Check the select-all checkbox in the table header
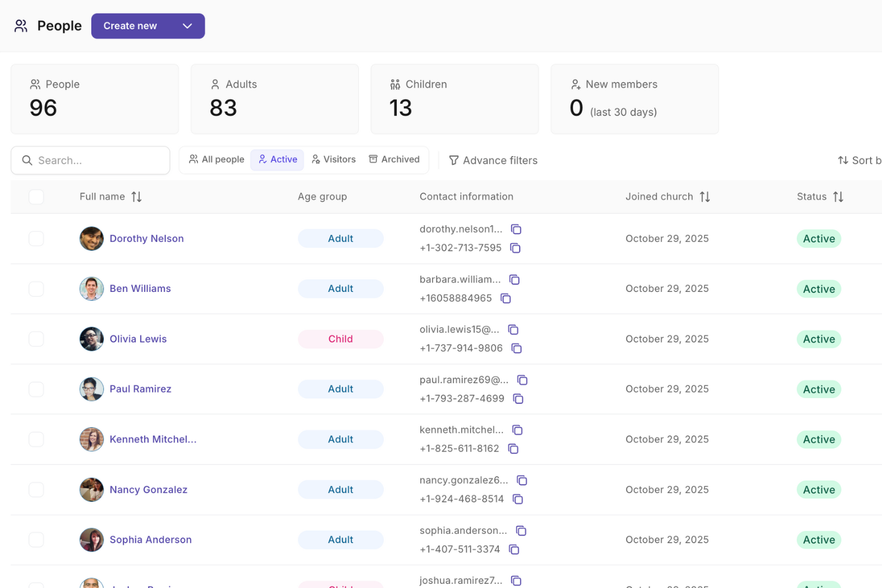The height and width of the screenshot is (588, 882). click(x=36, y=197)
